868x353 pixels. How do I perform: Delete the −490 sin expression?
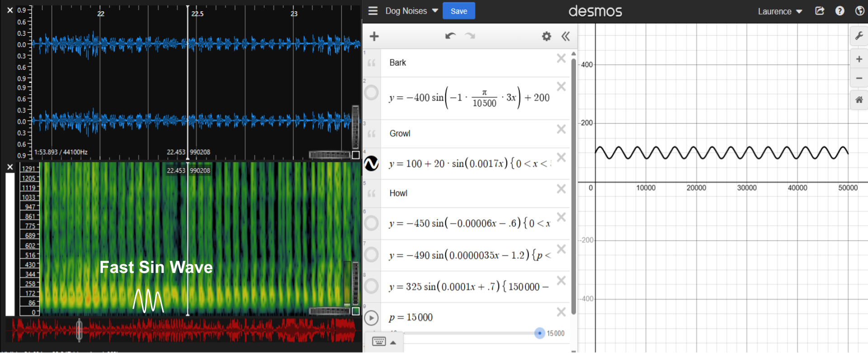(x=561, y=249)
